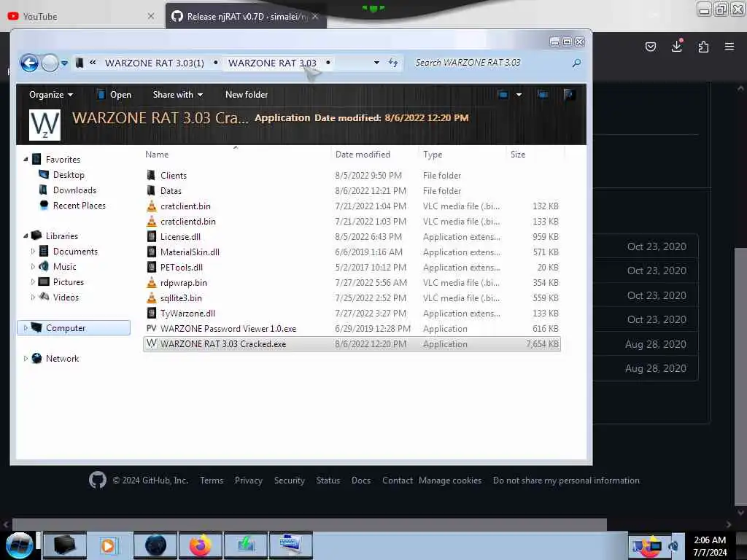
Task: Select WARZONE RAT 3.03 breadcrumb segment
Action: coord(272,63)
